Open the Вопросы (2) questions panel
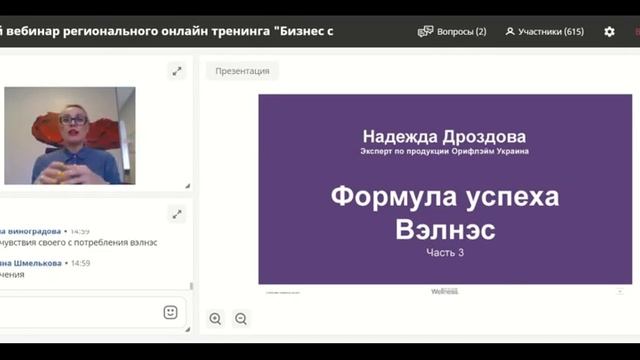 pos(452,31)
